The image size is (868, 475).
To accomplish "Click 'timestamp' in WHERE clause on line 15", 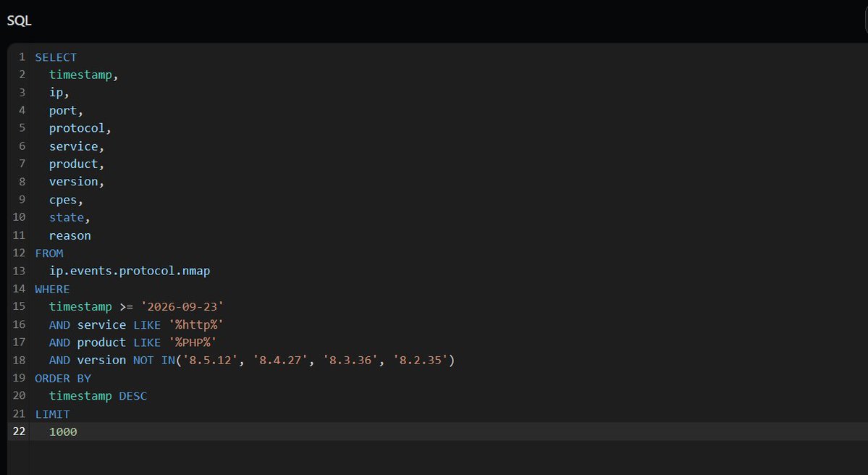I will coord(80,307).
